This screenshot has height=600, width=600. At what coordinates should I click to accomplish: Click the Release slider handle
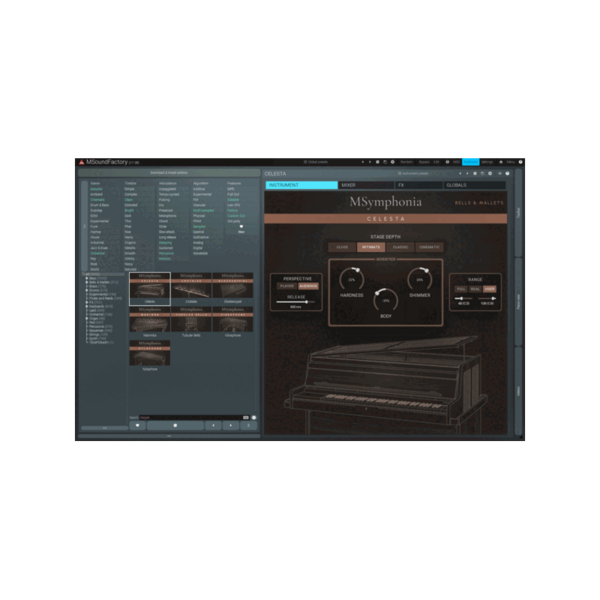pos(307,302)
